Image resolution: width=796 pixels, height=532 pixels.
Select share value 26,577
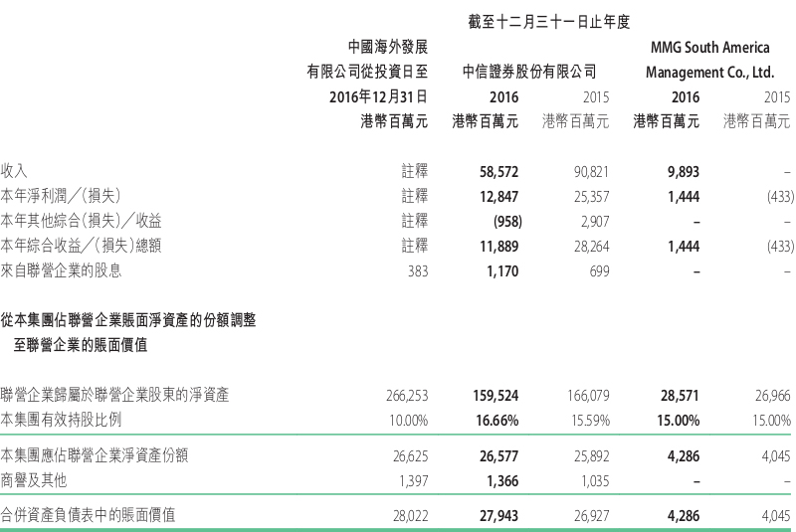(499, 456)
